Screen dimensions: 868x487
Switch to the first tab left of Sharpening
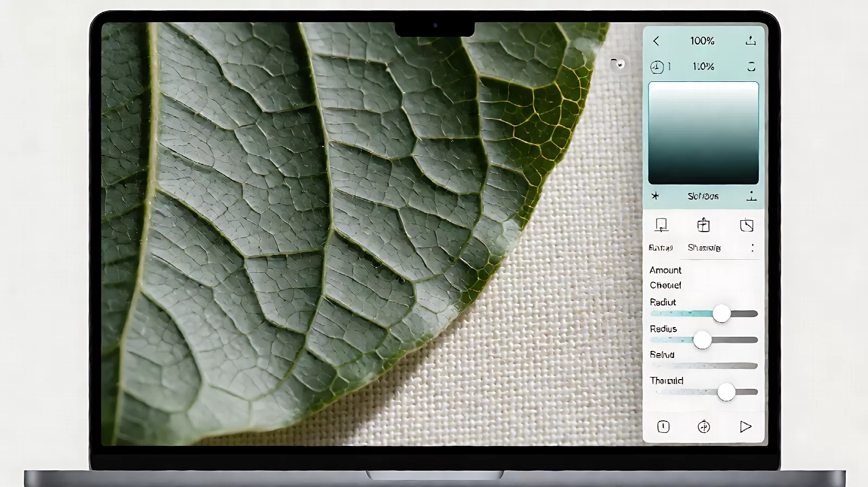point(661,248)
